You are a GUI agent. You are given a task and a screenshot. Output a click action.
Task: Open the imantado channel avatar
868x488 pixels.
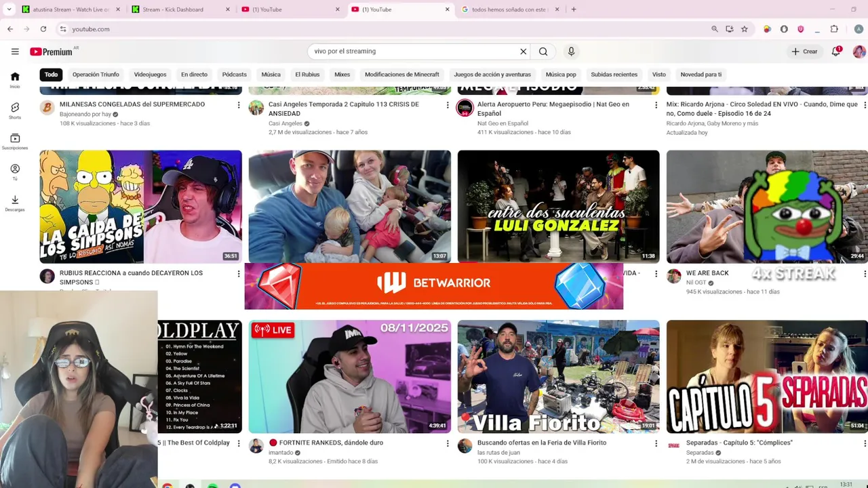(x=256, y=446)
